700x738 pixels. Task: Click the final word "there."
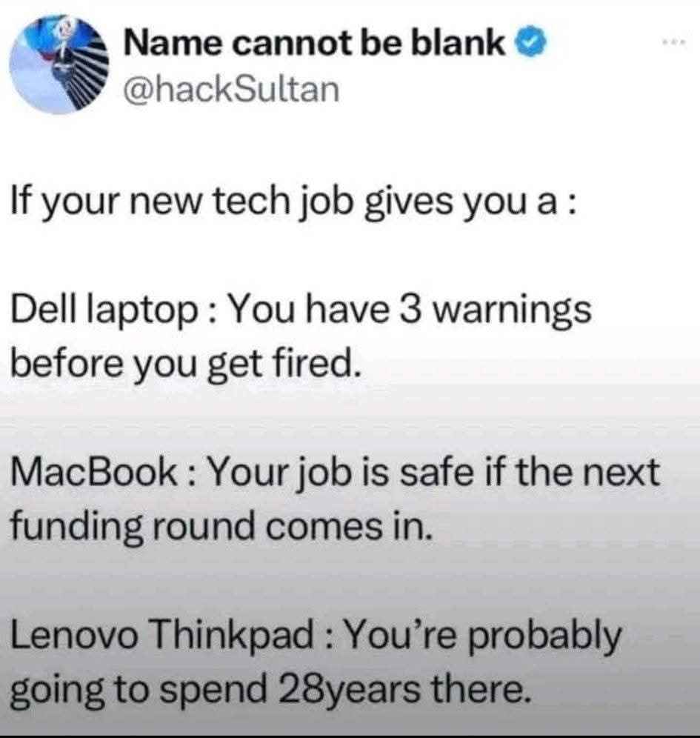[481, 690]
